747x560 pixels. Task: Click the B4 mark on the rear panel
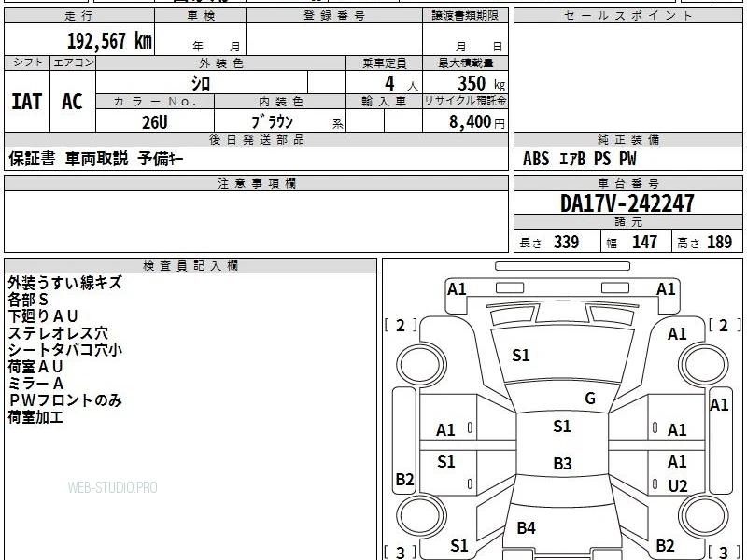527,527
